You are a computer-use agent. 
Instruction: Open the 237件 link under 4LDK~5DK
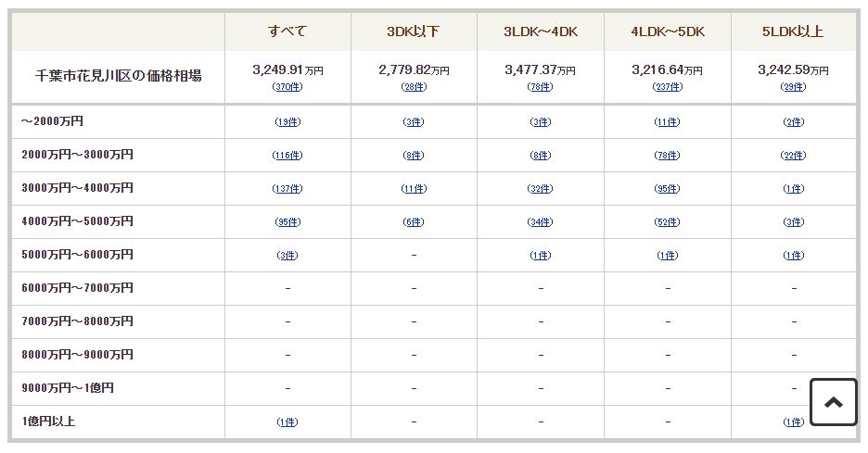point(667,87)
